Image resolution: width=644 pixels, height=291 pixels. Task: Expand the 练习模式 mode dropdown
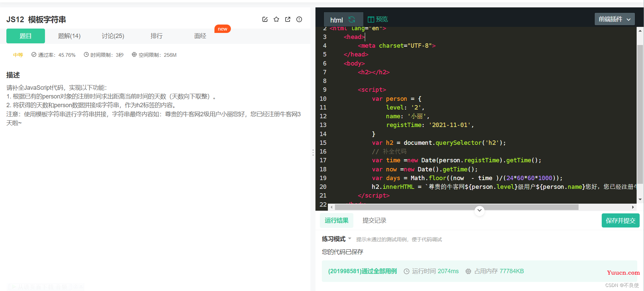click(337, 239)
